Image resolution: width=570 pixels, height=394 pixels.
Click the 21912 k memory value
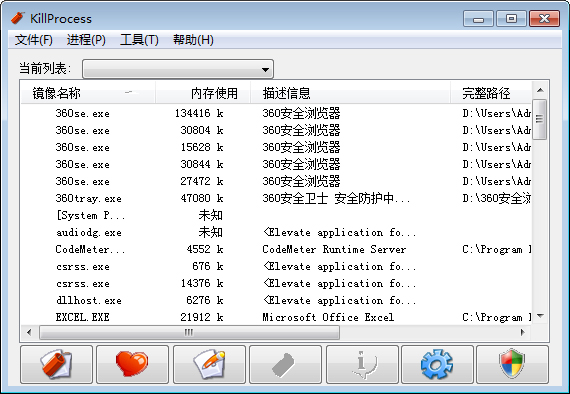(x=202, y=317)
